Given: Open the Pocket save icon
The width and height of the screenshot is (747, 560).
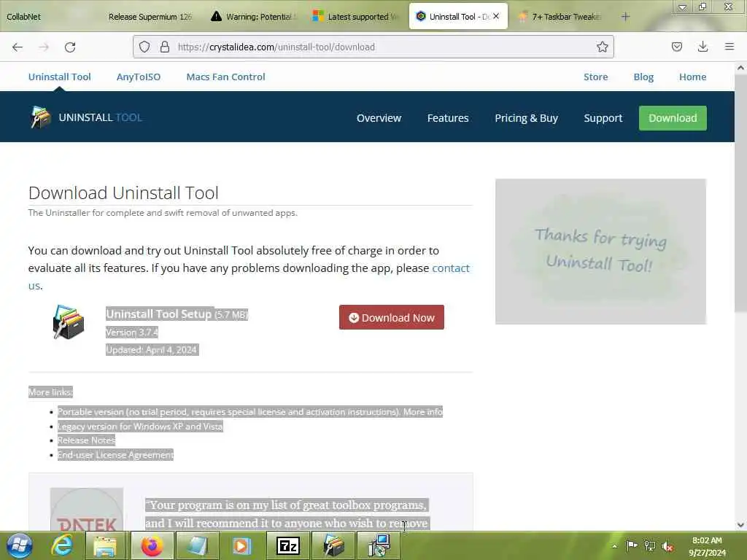Looking at the screenshot, I should [676, 47].
